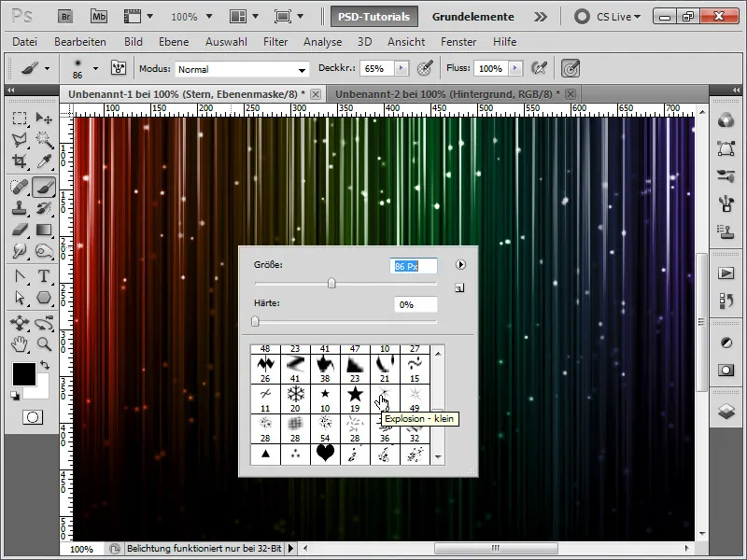Viewport: 747px width, 560px height.
Task: Select the heart-shaped brush preset
Action: (x=325, y=453)
